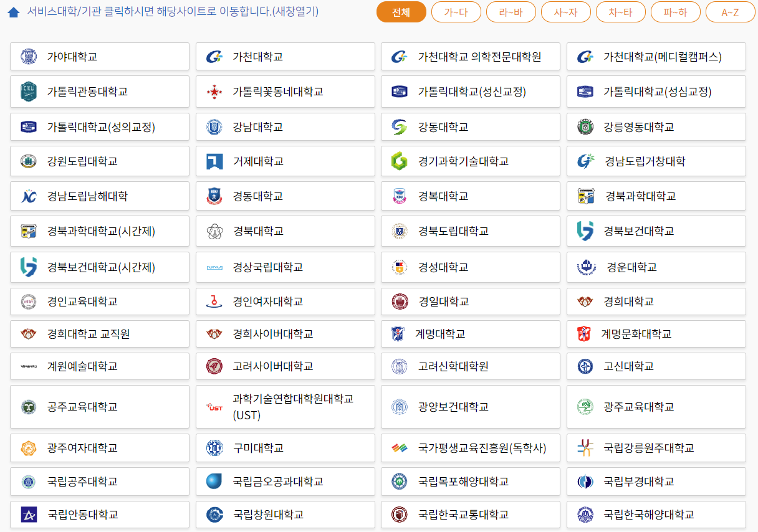Click the 경동대학교 shield logo
758x532 pixels.
pyautogui.click(x=214, y=196)
